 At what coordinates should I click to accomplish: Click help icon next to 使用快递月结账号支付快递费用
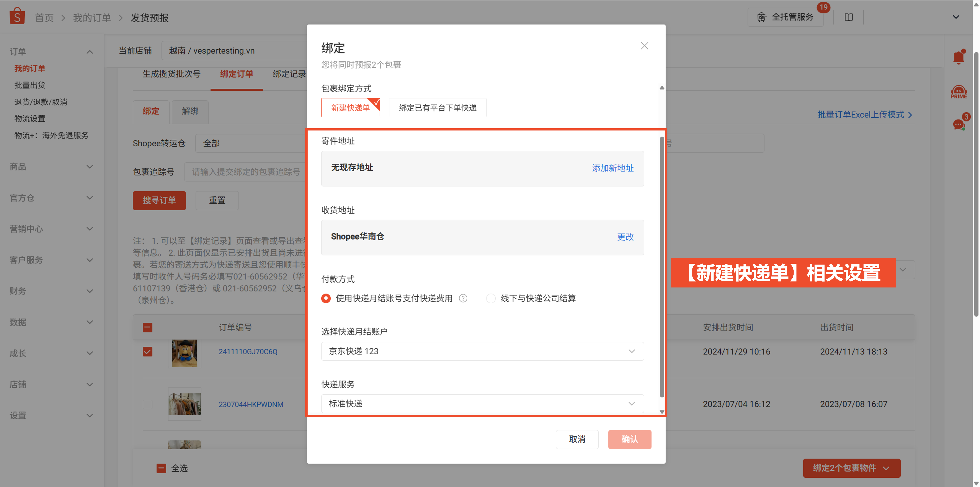tap(463, 298)
